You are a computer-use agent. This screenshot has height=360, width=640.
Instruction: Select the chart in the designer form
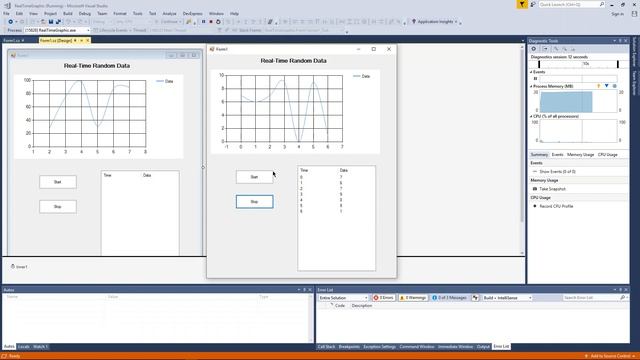pos(98,116)
